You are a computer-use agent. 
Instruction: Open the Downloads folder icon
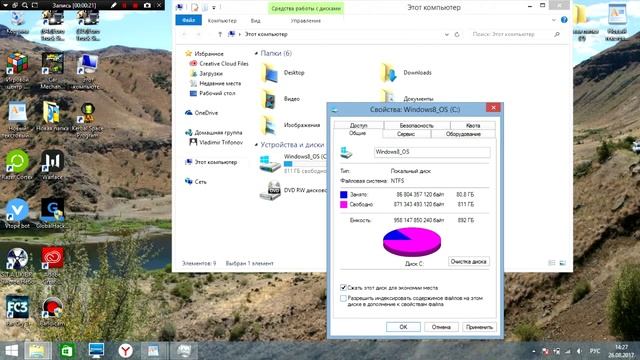click(388, 73)
